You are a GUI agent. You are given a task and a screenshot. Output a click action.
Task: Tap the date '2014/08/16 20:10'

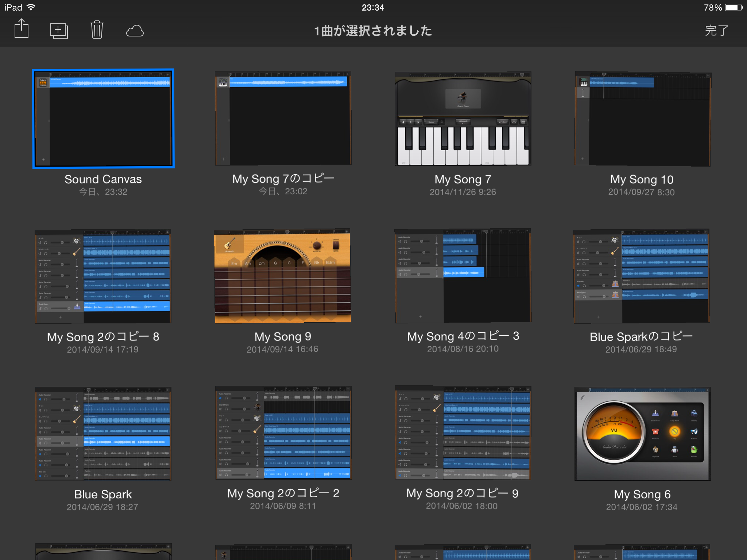[463, 349]
